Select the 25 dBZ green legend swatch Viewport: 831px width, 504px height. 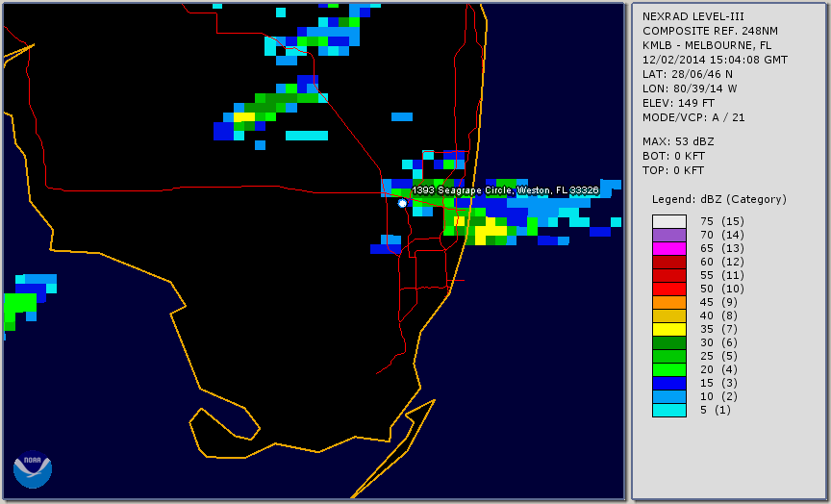pyautogui.click(x=669, y=356)
